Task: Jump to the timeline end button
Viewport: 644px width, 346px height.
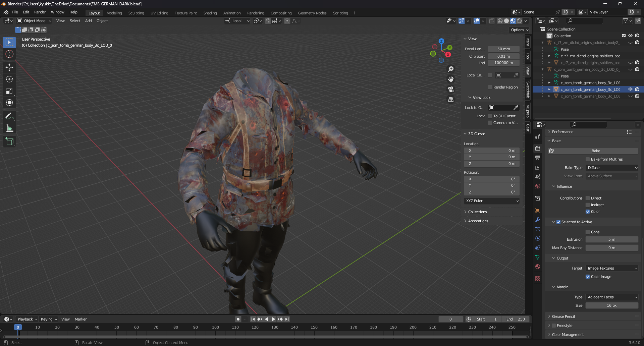Action: 287,319
